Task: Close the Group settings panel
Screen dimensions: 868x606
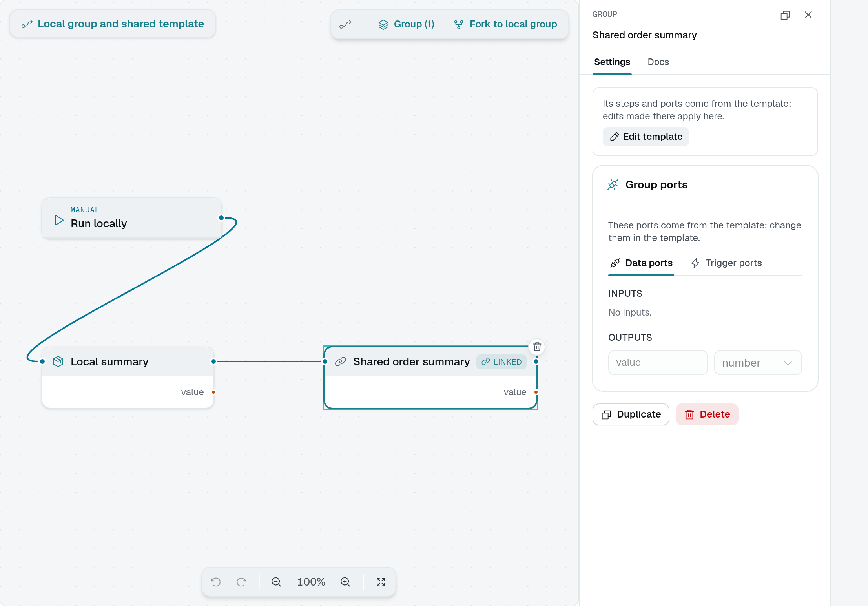Action: tap(808, 15)
